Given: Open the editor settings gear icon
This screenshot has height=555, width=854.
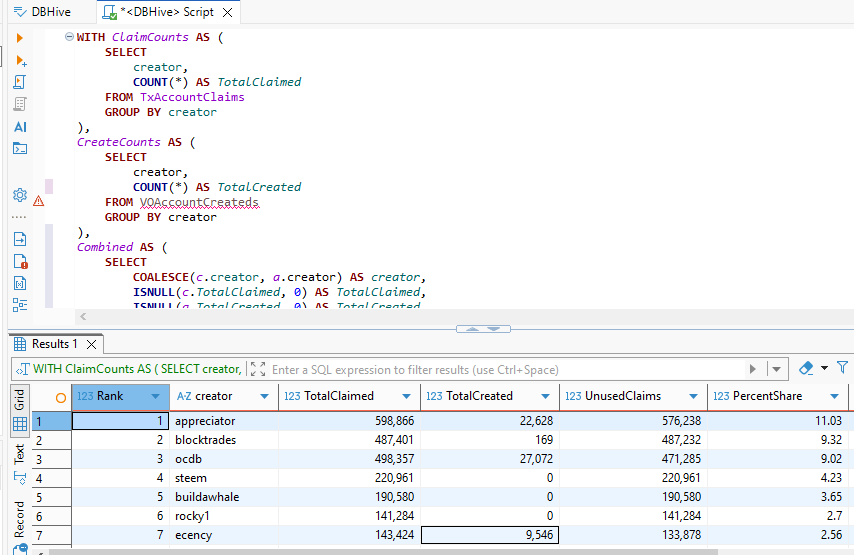Looking at the screenshot, I should click(20, 195).
